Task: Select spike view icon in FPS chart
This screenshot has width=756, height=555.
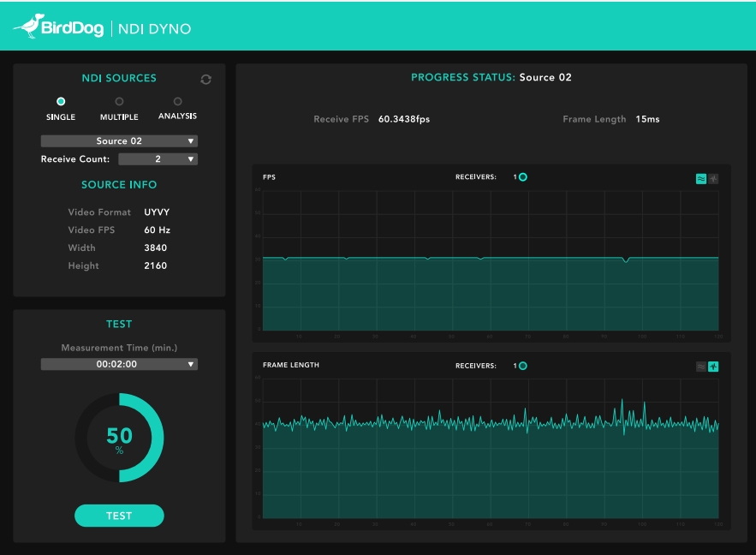Action: 713,178
